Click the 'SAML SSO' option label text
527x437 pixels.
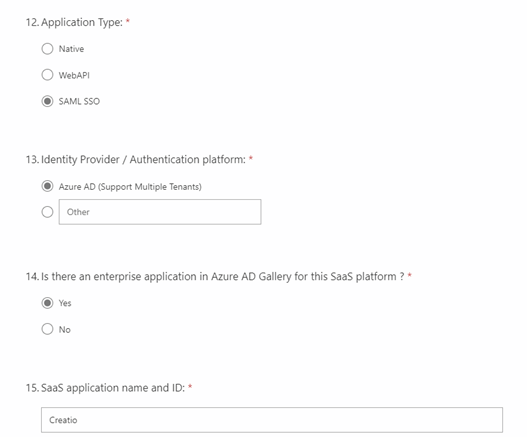(x=79, y=102)
